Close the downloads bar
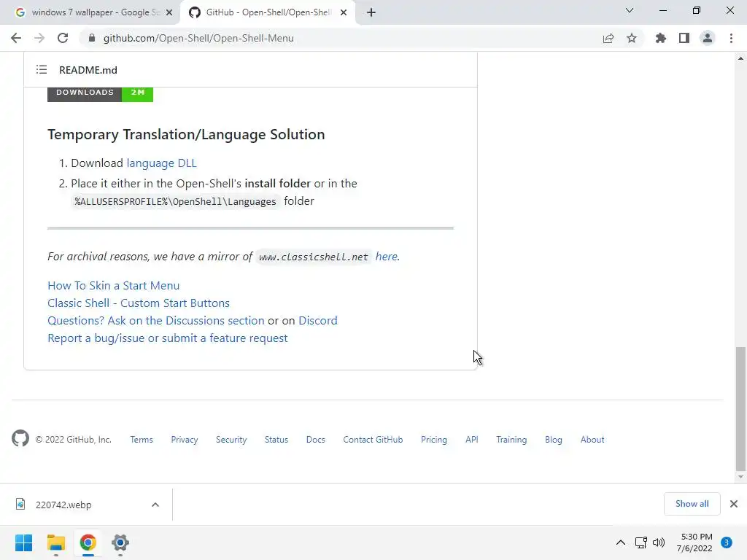 (x=734, y=504)
